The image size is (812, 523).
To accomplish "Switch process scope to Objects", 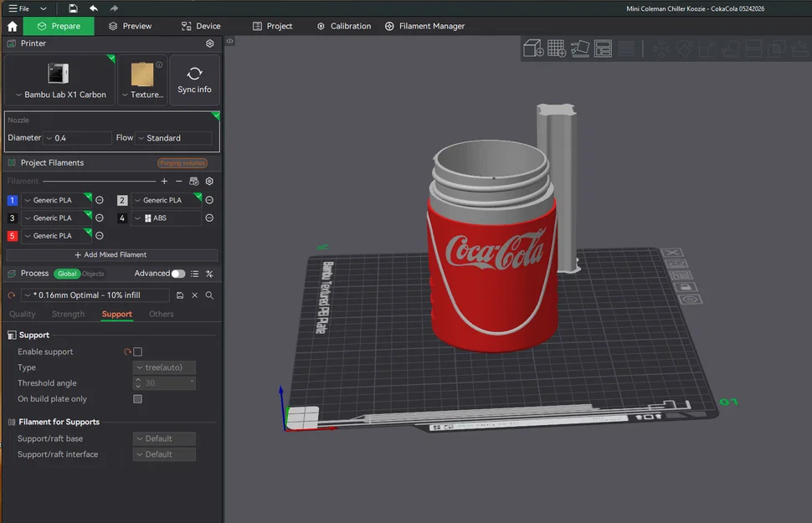I will coord(93,274).
